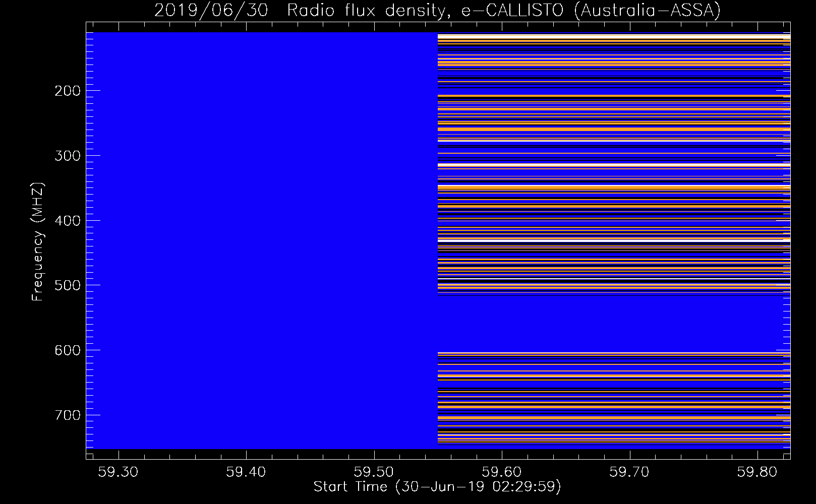Click the "Frequency (MHZ)" axis label

[x=38, y=242]
